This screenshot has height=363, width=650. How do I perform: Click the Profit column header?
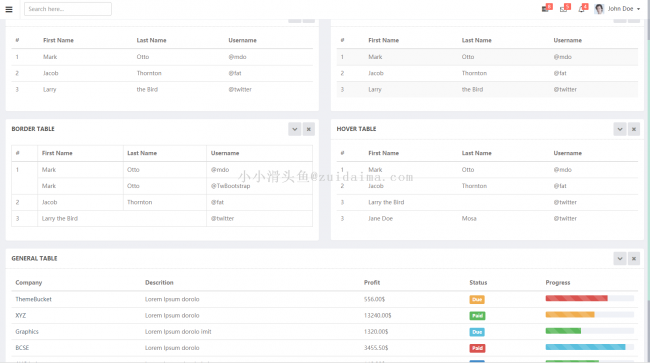[372, 283]
